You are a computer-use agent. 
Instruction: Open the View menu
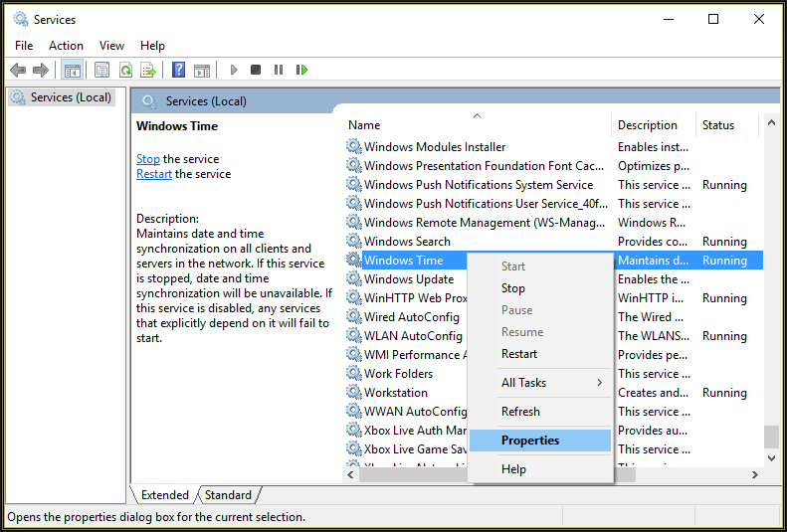111,46
